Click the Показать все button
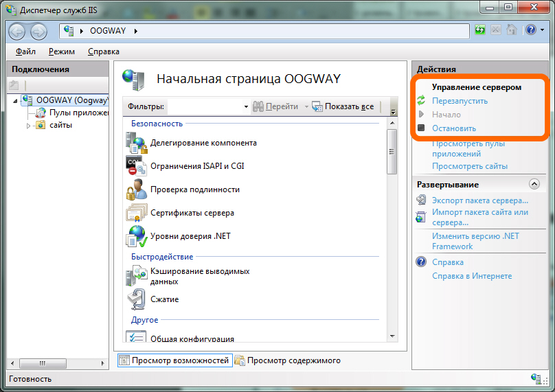Image resolution: width=555 pixels, height=392 pixels. [343, 106]
